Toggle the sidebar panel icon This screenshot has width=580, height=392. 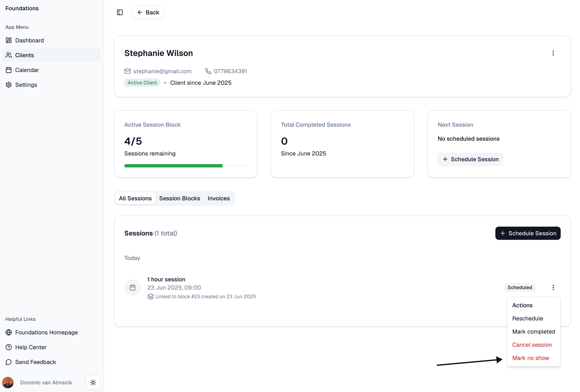(120, 12)
